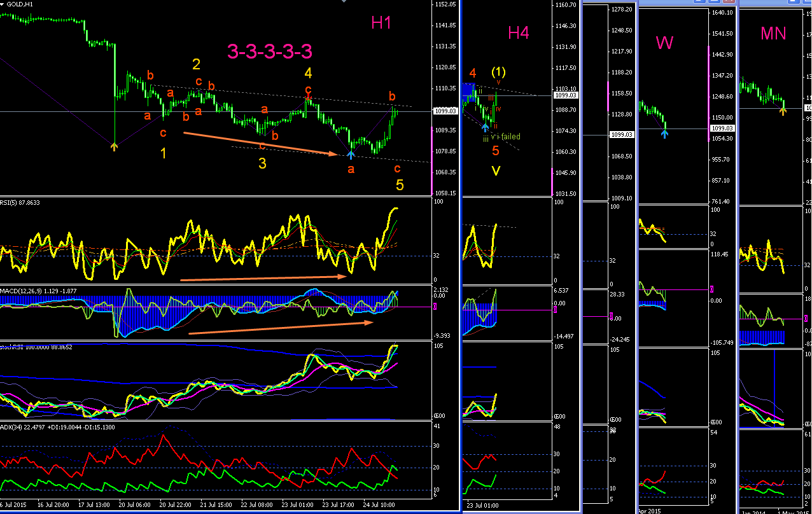Viewport: 812px width, 514px height.
Task: Select the orange arrow in the MN chart
Action: coord(782,111)
